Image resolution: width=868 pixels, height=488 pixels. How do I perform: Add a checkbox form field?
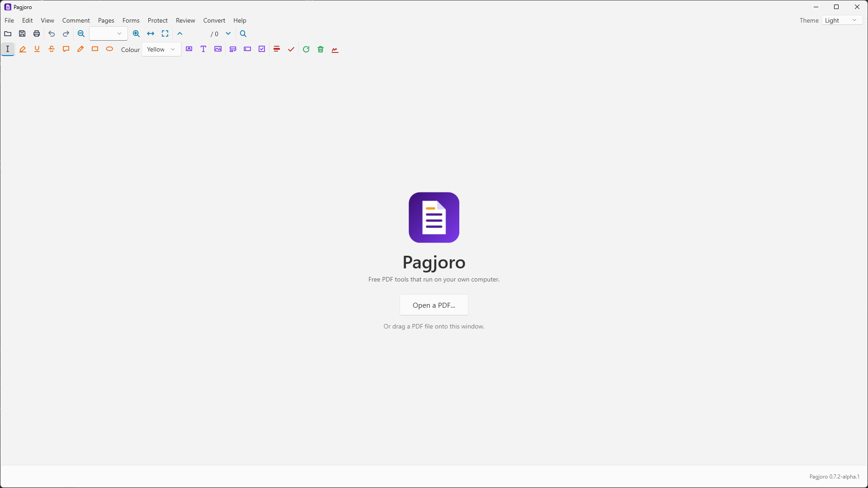coord(262,49)
